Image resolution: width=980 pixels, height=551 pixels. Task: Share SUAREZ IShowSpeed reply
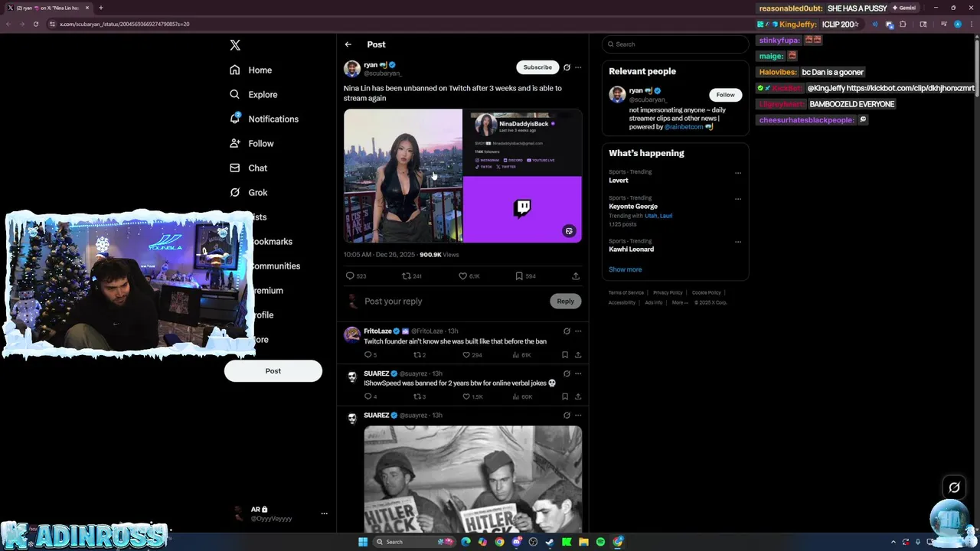[578, 396]
